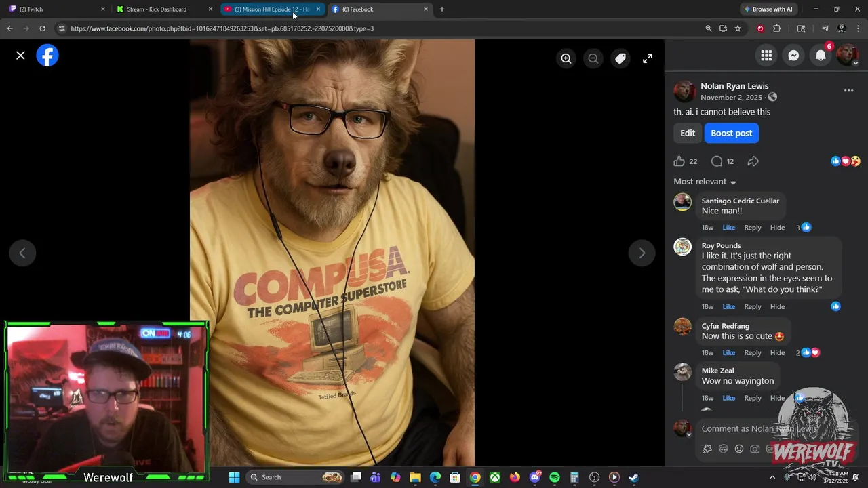This screenshot has height=488, width=868.
Task: Open the post comment icon
Action: (x=717, y=161)
